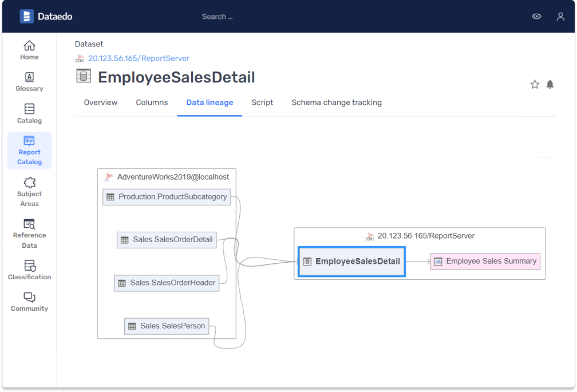Toggle the eye view icon in header
Image resolution: width=577 pixels, height=392 pixels.
click(536, 17)
